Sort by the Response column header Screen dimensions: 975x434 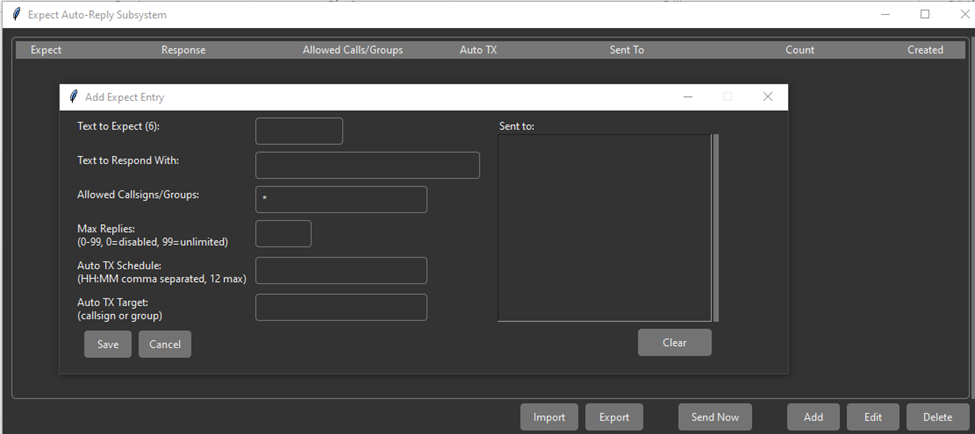[x=183, y=50]
